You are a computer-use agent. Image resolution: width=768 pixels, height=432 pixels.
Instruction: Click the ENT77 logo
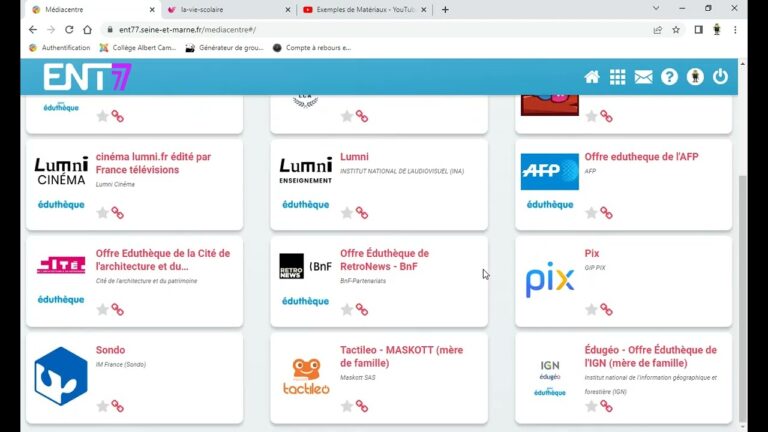point(87,77)
